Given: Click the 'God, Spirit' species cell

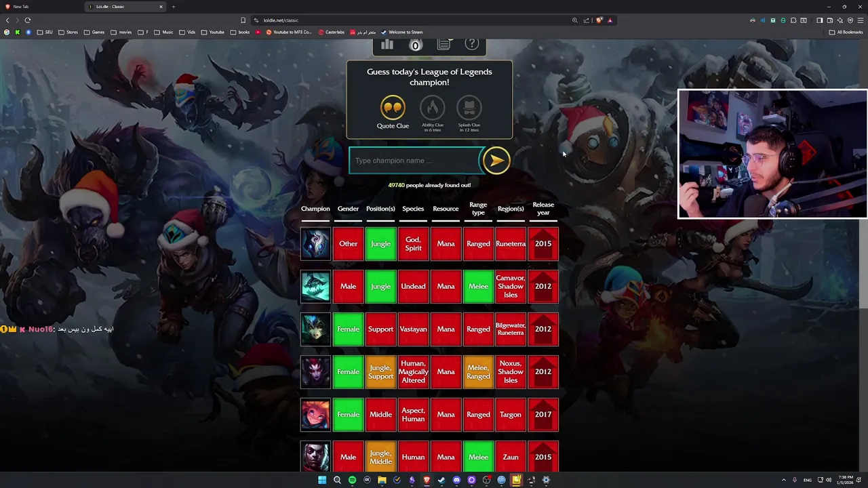Looking at the screenshot, I should [413, 244].
